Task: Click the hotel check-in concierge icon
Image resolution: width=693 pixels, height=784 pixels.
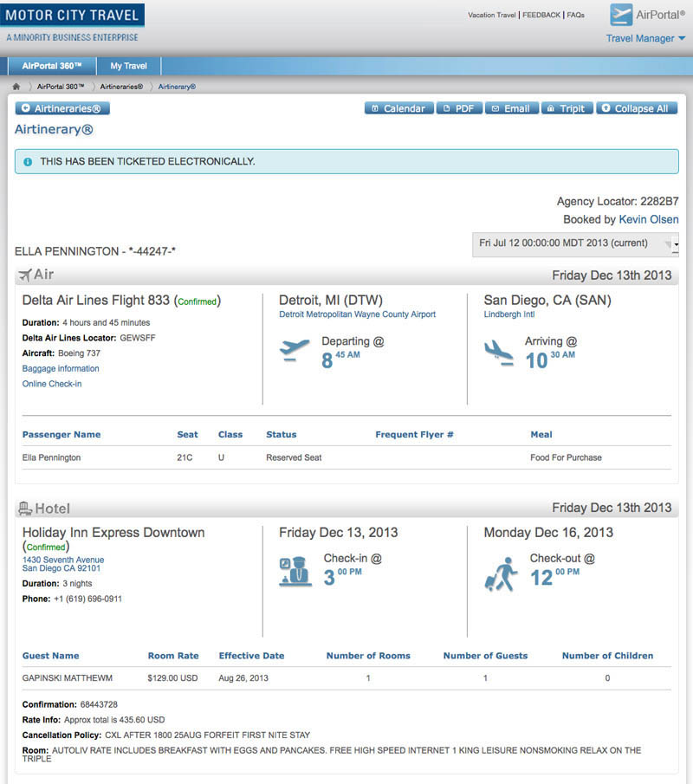Action: 295,571
